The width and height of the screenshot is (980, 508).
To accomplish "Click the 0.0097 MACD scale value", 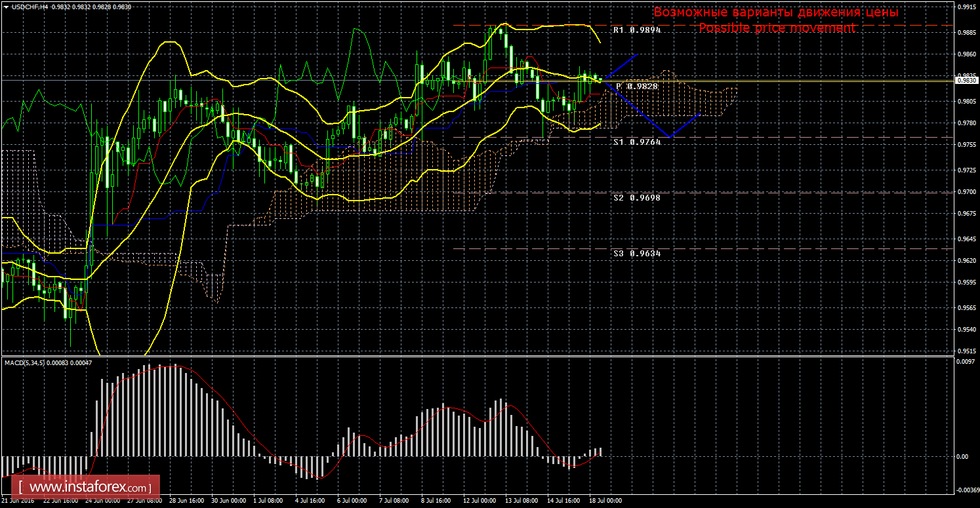I will pyautogui.click(x=964, y=361).
